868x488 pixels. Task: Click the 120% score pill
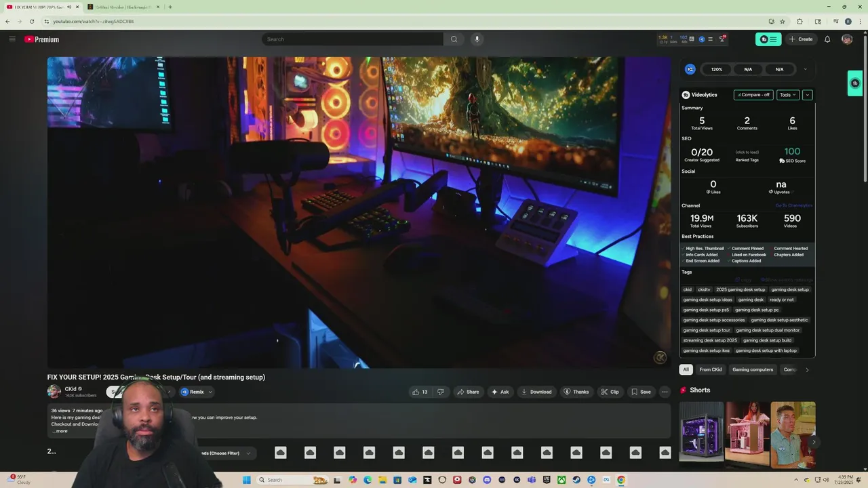(717, 69)
